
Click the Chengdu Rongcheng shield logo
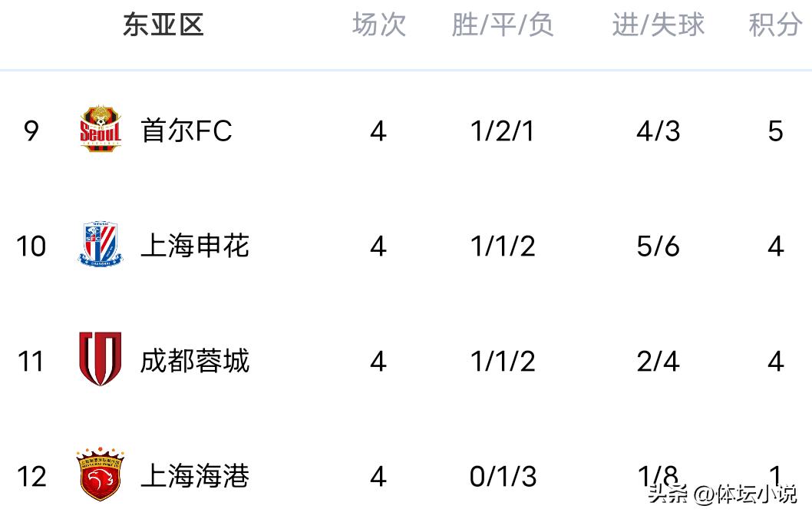point(101,359)
